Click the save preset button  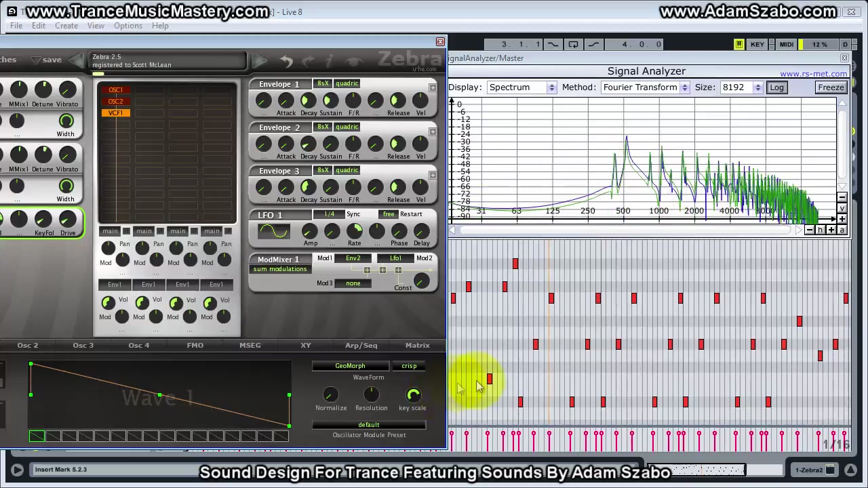click(x=52, y=60)
